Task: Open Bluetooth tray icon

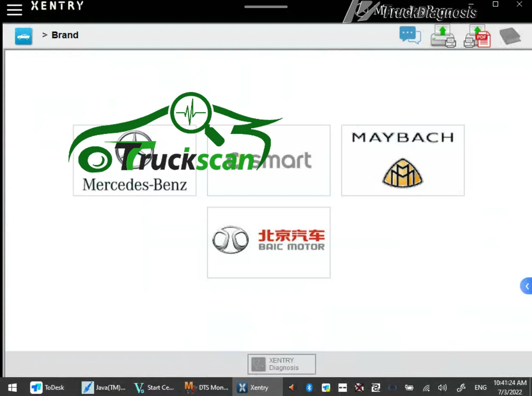Action: [309, 388]
